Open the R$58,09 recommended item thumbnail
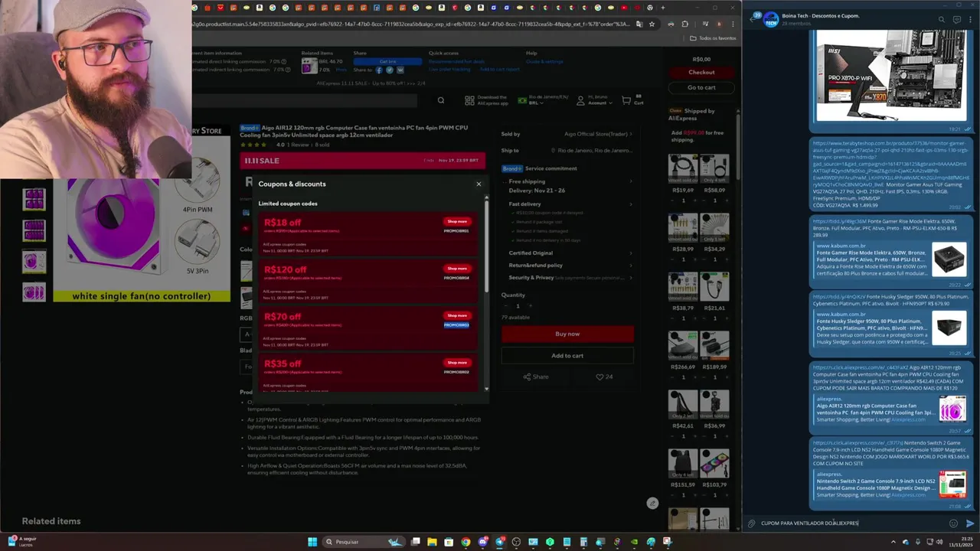The image size is (980, 551). tap(714, 168)
